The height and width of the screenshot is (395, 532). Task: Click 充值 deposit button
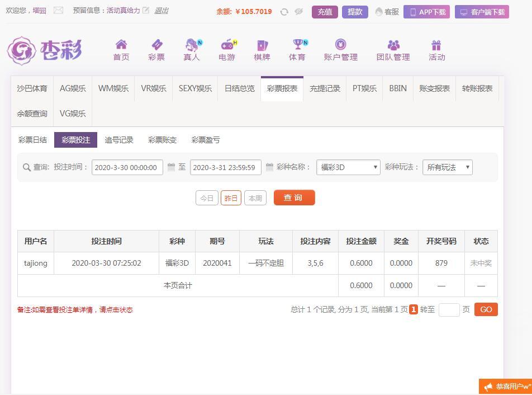click(x=325, y=12)
